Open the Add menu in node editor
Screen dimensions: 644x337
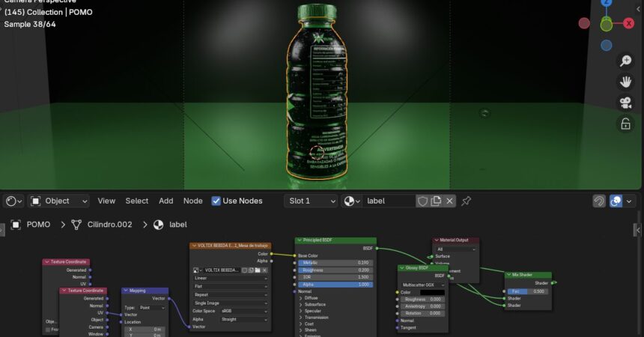pyautogui.click(x=165, y=201)
